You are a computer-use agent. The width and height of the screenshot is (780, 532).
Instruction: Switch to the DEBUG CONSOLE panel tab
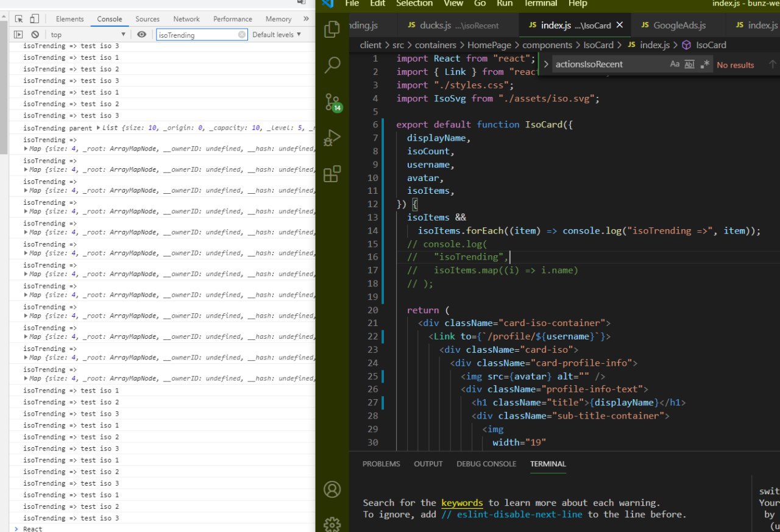(486, 464)
